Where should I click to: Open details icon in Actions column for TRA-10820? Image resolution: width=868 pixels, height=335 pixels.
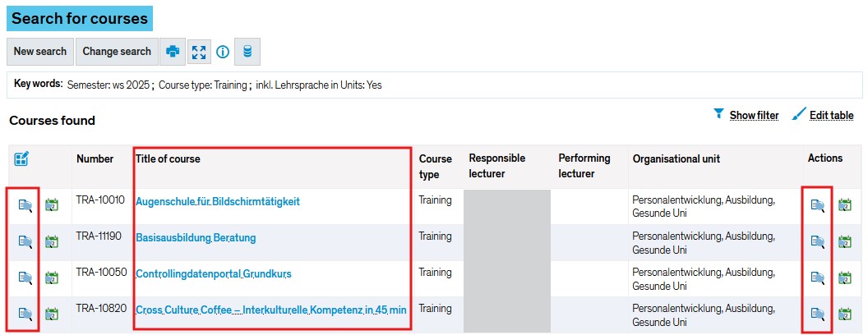pyautogui.click(x=818, y=314)
